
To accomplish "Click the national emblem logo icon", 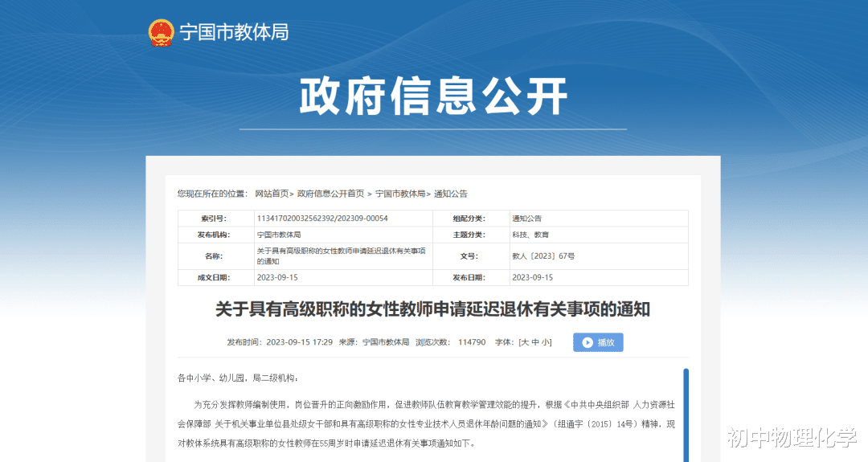I will [161, 33].
